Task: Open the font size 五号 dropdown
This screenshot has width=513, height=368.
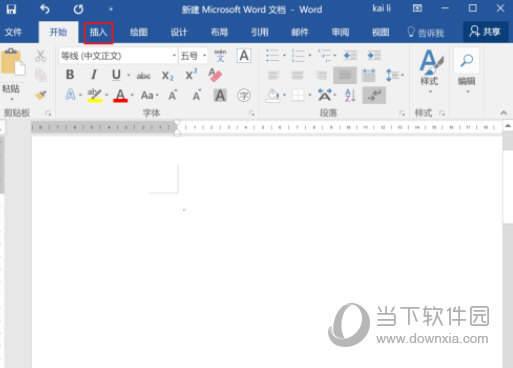Action: tap(204, 56)
